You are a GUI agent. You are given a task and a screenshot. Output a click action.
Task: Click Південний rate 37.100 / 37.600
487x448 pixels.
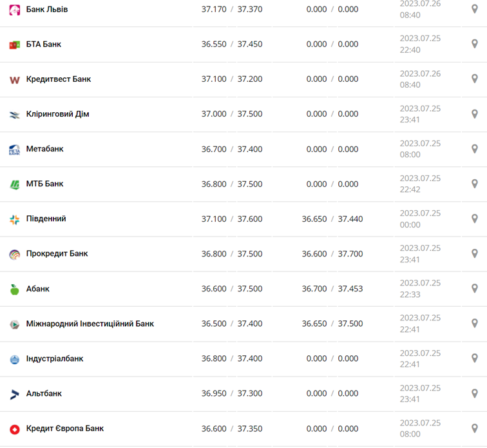coord(232,219)
